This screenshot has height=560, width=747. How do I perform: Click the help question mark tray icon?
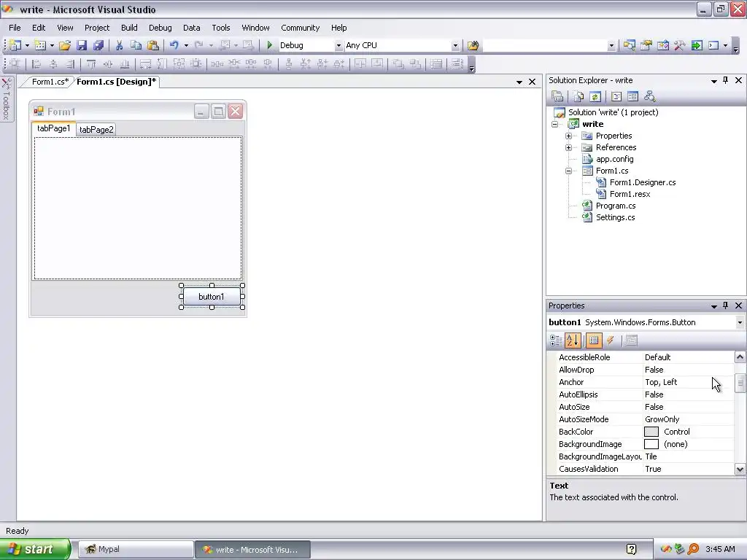(631, 550)
